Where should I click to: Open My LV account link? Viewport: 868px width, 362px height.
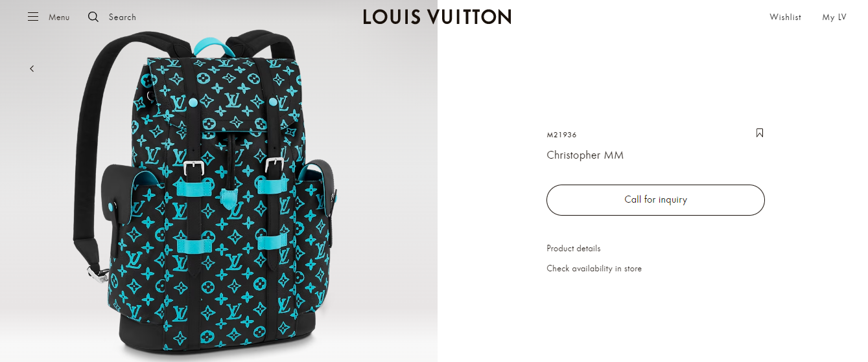834,17
